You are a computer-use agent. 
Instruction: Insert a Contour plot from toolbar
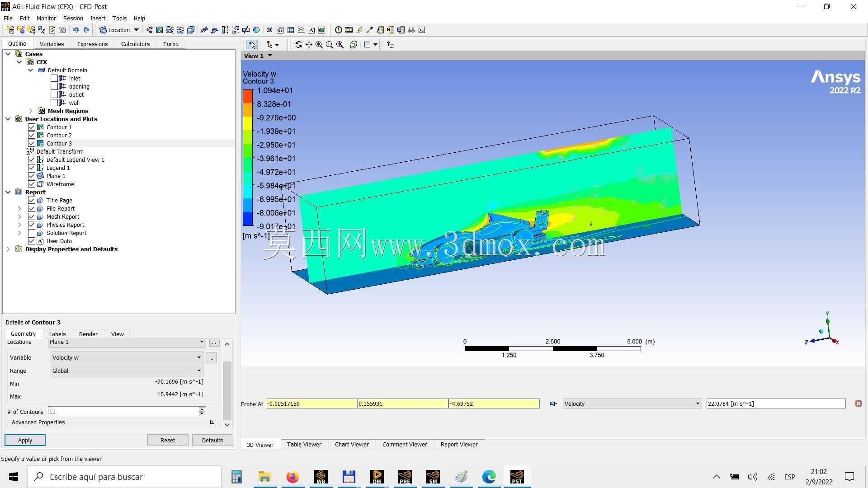(x=160, y=30)
